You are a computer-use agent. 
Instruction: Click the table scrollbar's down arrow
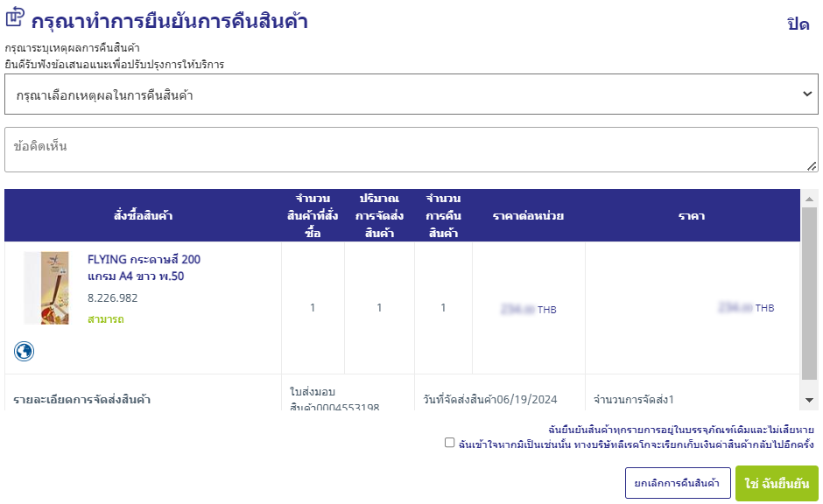809,399
